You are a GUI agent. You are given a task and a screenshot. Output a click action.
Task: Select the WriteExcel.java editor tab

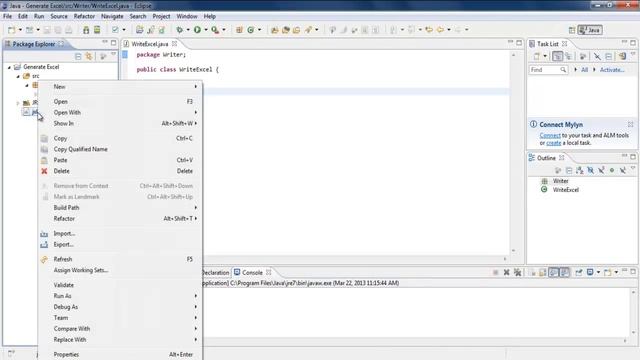[150, 44]
